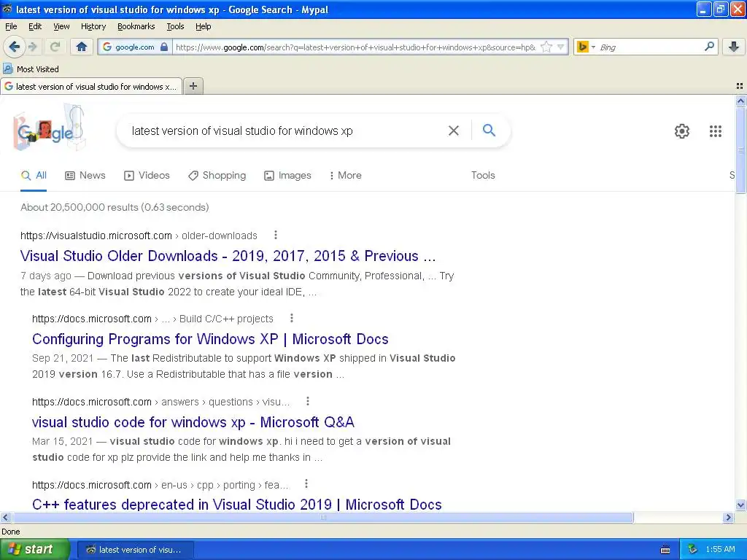Open the History menu
The height and width of the screenshot is (560, 747).
[x=93, y=26]
